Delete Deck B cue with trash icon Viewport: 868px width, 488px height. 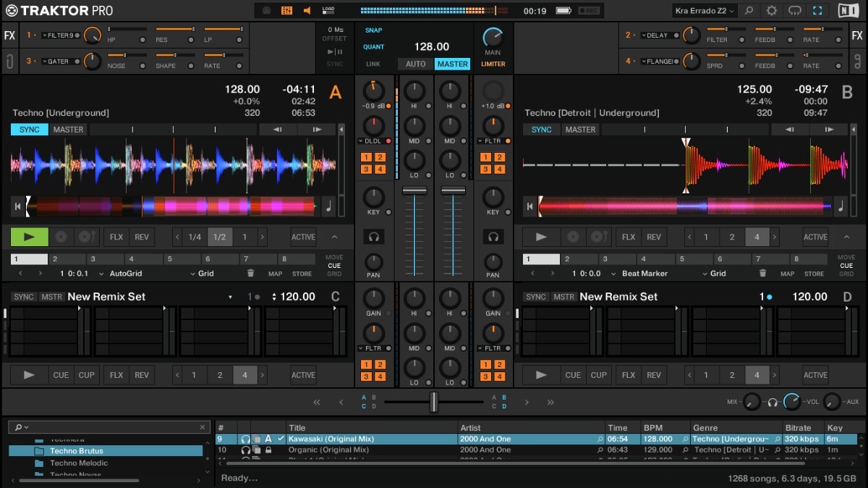click(x=762, y=274)
